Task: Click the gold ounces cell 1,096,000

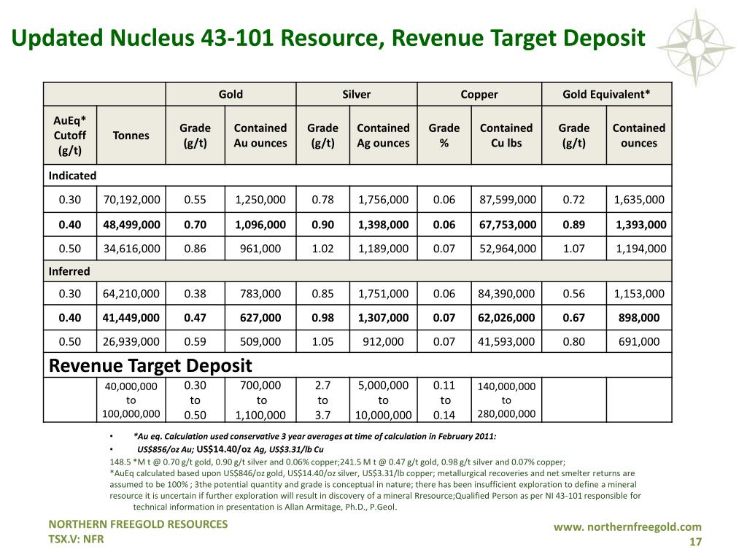Action: 260,225
